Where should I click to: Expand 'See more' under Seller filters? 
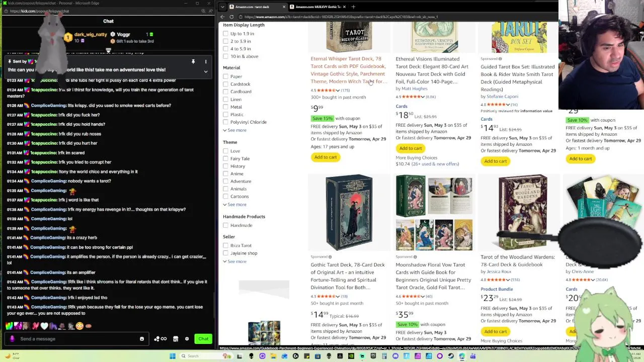coord(235,261)
